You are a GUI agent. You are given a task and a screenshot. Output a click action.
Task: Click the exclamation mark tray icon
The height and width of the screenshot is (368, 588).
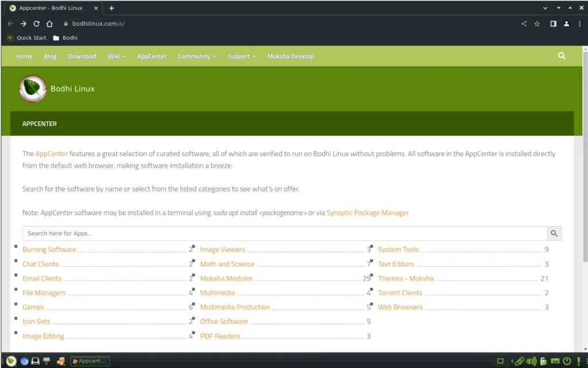pyautogui.click(x=579, y=361)
